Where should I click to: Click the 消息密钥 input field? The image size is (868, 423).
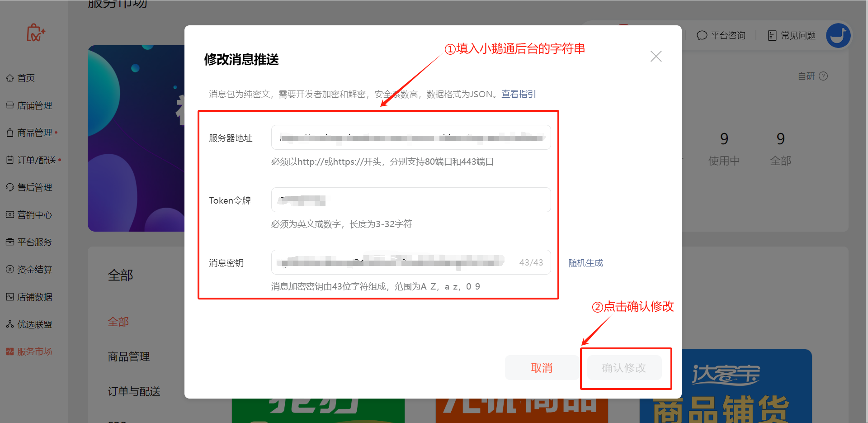point(411,262)
